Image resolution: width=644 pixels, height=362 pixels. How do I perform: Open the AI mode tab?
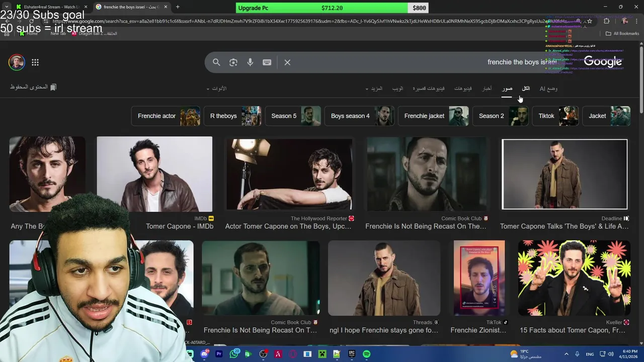click(548, 88)
